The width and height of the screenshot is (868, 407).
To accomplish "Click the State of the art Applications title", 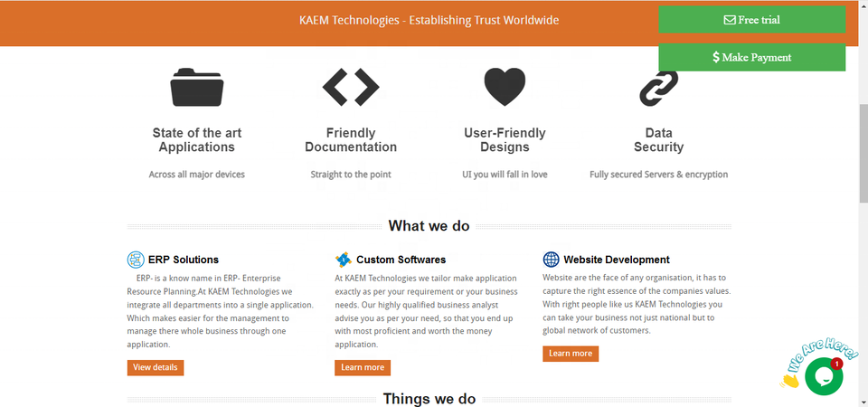I will (x=196, y=140).
